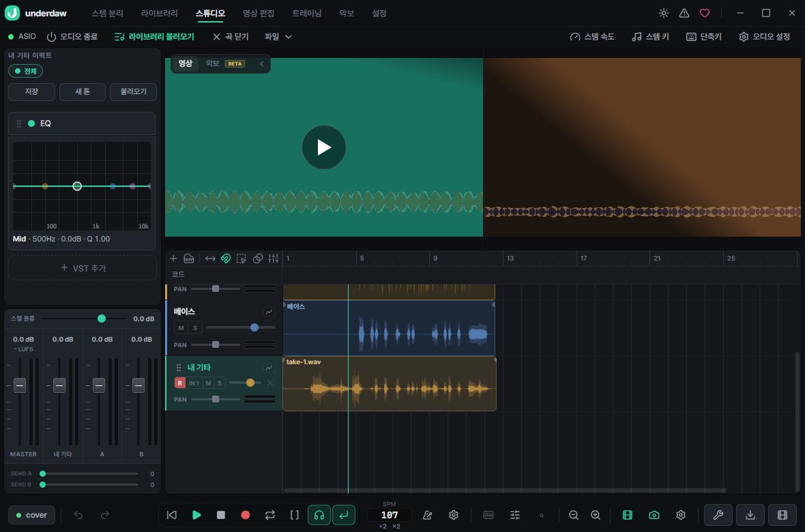805x532 pixels.
Task: Click the overlapping circles crossfade icon
Action: 258,258
